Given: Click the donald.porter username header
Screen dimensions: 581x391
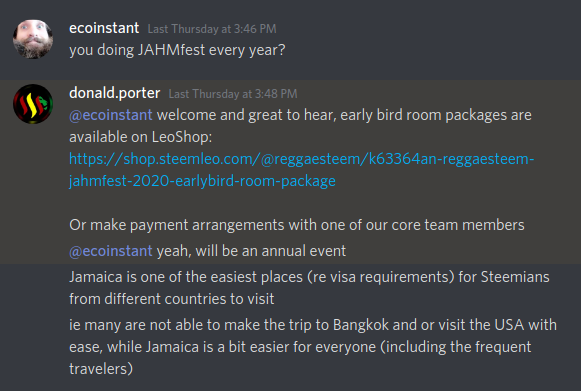Looking at the screenshot, I should (x=114, y=93).
